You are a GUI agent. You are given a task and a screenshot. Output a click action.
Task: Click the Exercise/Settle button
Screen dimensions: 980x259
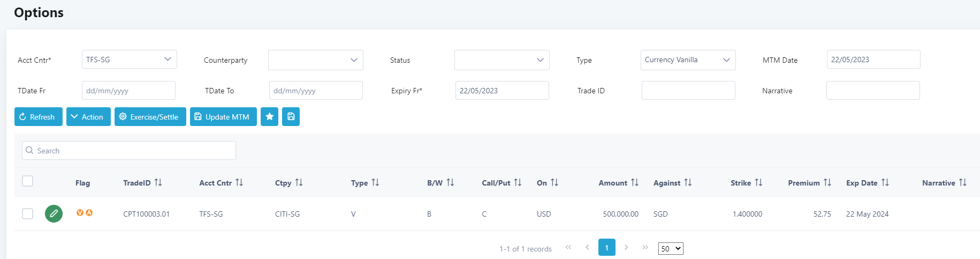coord(150,117)
